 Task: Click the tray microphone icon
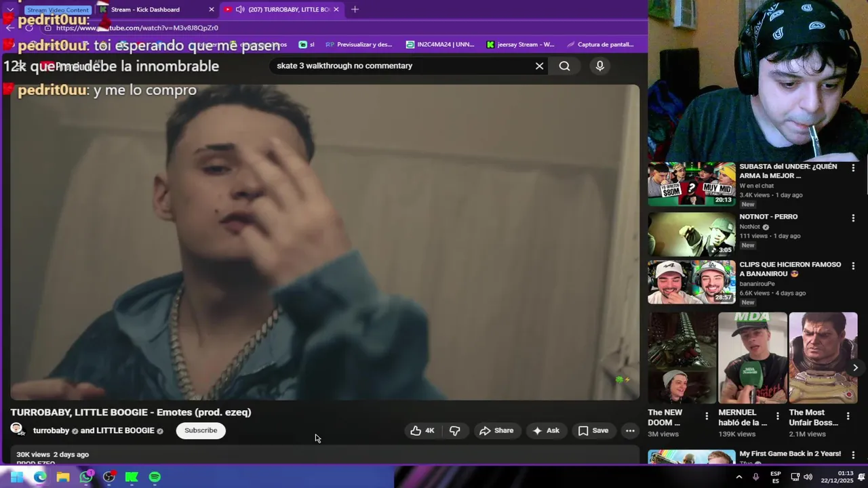pyautogui.click(x=755, y=477)
